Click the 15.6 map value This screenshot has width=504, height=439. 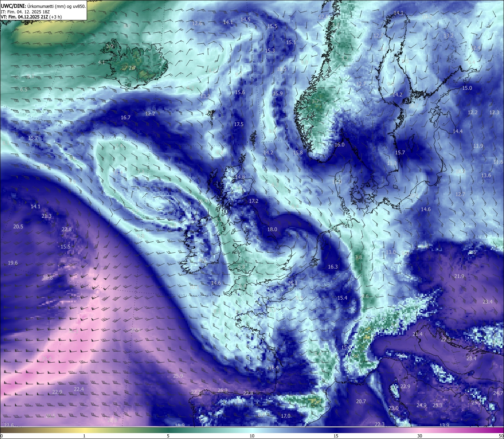[240, 93]
